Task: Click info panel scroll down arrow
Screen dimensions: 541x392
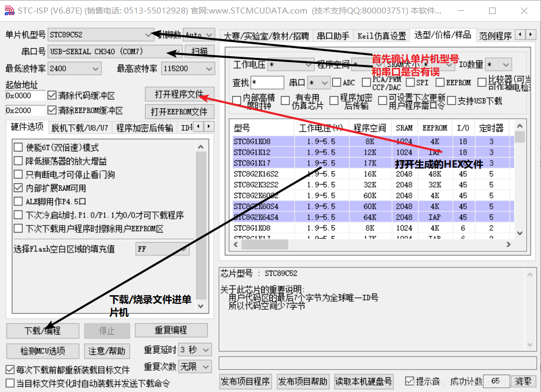Action: [x=530, y=344]
